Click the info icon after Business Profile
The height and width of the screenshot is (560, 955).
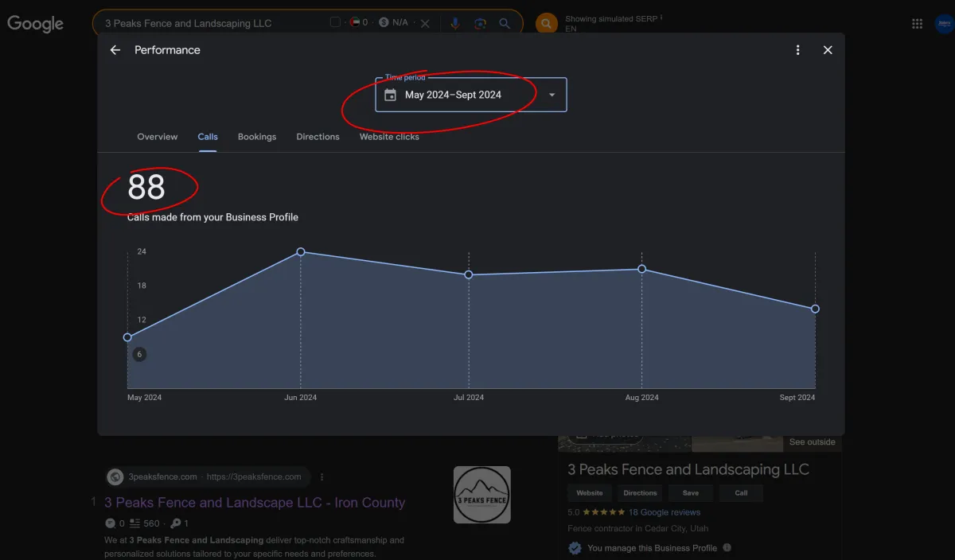[727, 547]
